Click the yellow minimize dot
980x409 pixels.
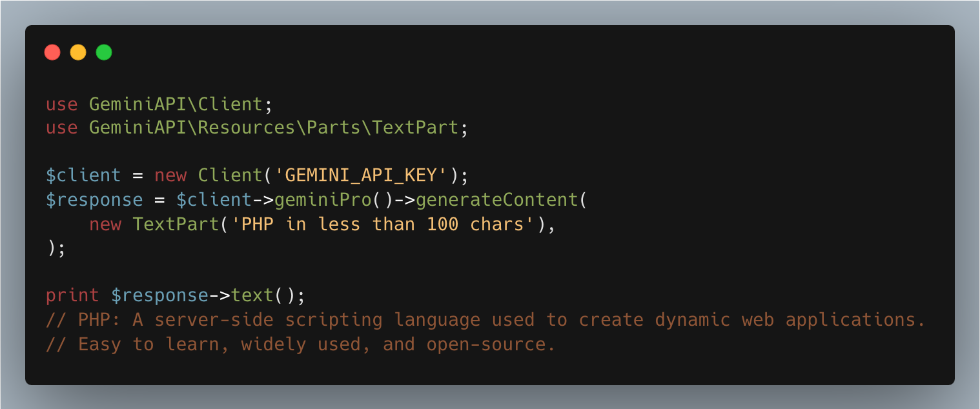[78, 52]
